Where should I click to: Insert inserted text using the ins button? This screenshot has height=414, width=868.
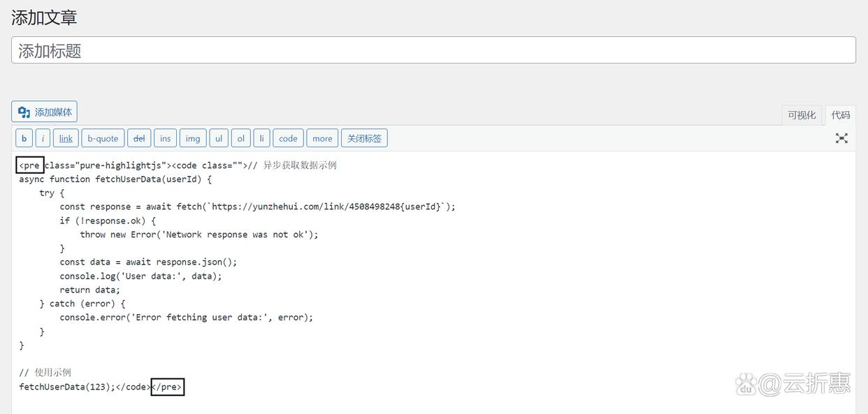(x=165, y=138)
